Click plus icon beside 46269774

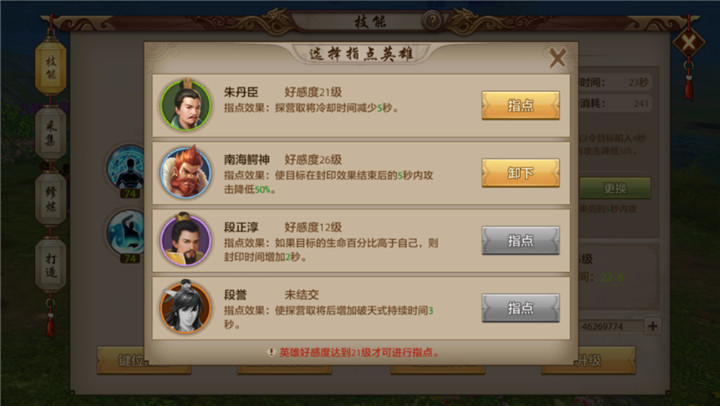click(652, 326)
